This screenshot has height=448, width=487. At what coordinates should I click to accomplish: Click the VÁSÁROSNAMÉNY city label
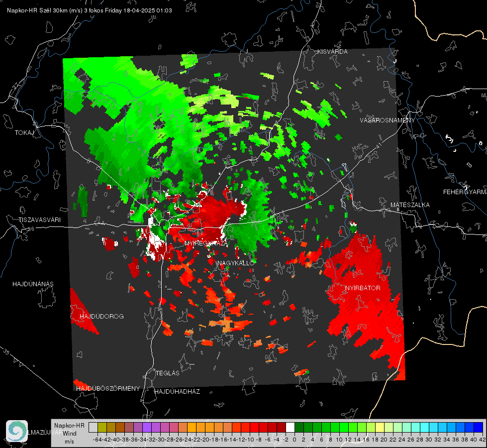point(388,120)
